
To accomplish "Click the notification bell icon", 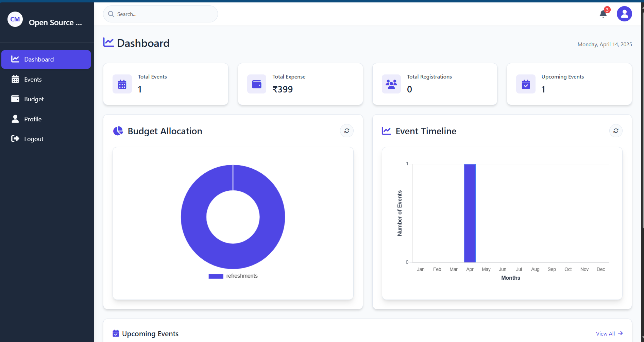I will point(603,14).
